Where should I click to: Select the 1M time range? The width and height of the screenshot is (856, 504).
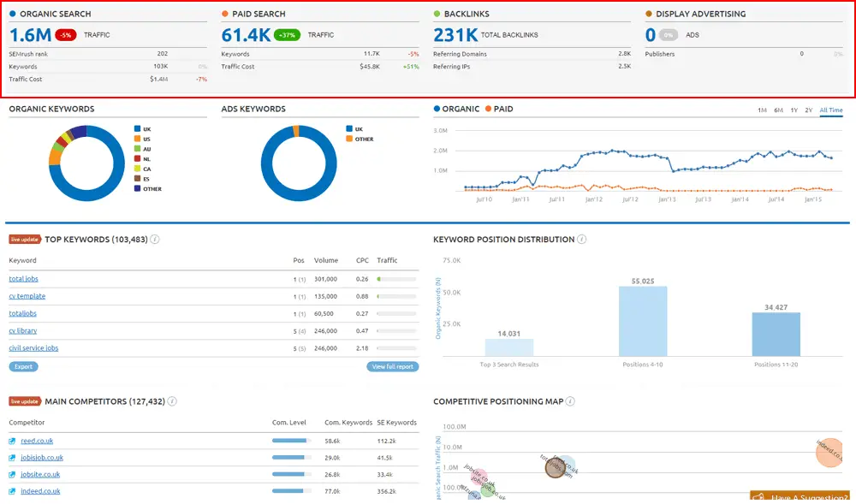[x=762, y=110]
